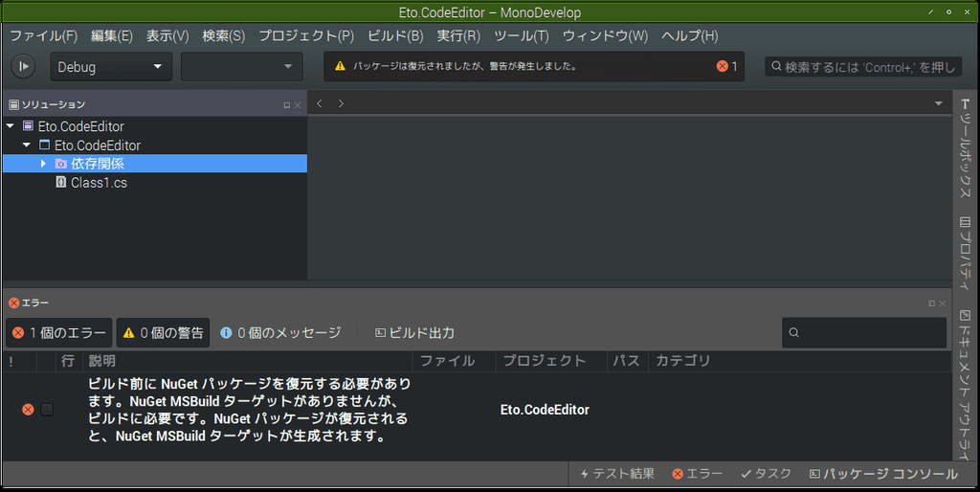Open the プロパティ side pad

coord(966,254)
